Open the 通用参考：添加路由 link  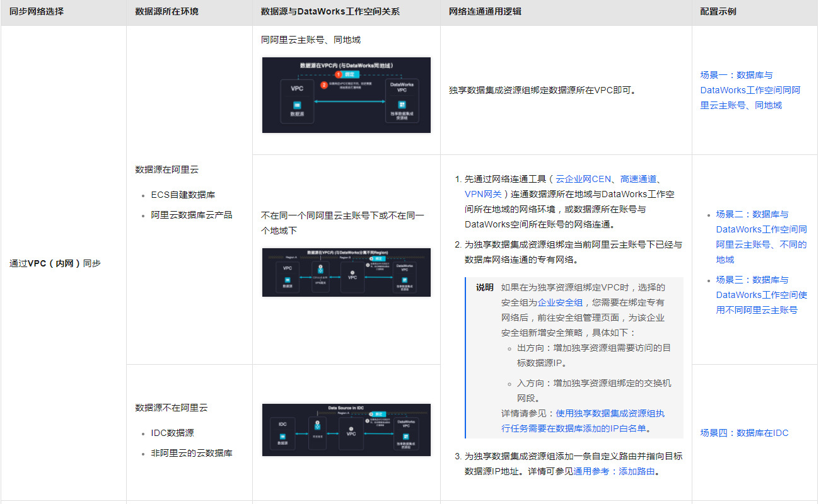coord(614,471)
